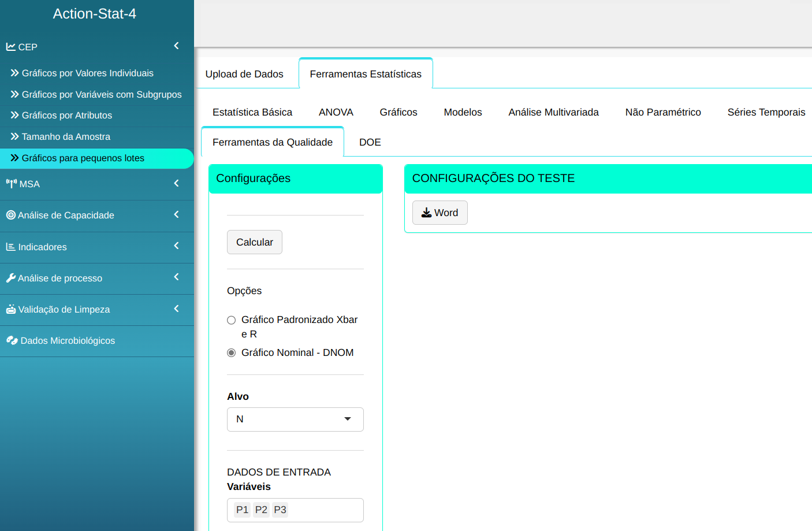Click the Indicadores bar chart icon
This screenshot has height=531, width=812.
(11, 247)
